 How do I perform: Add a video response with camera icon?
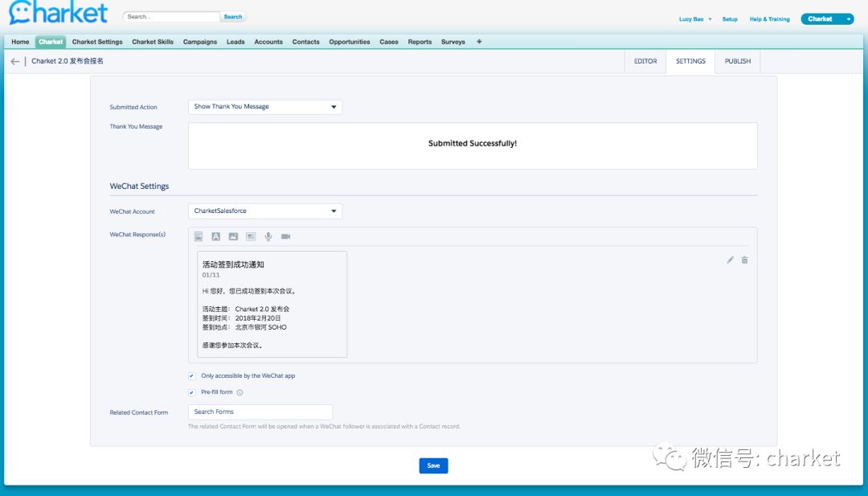[x=285, y=236]
